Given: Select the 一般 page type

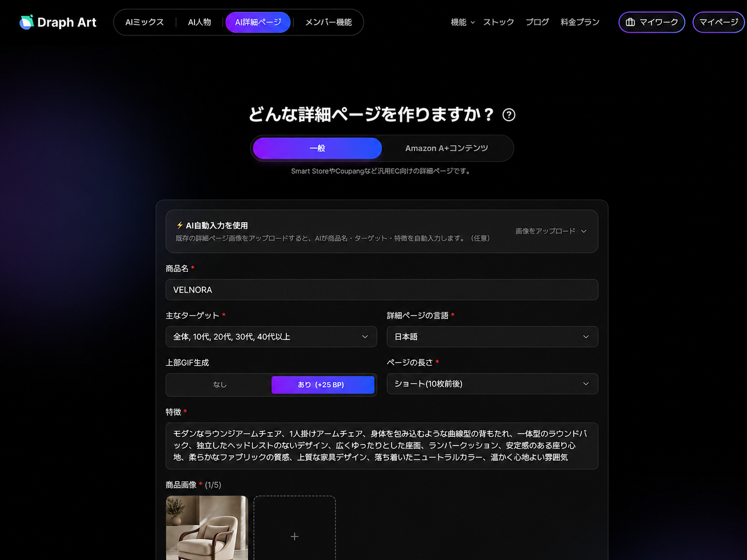Looking at the screenshot, I should (x=317, y=148).
